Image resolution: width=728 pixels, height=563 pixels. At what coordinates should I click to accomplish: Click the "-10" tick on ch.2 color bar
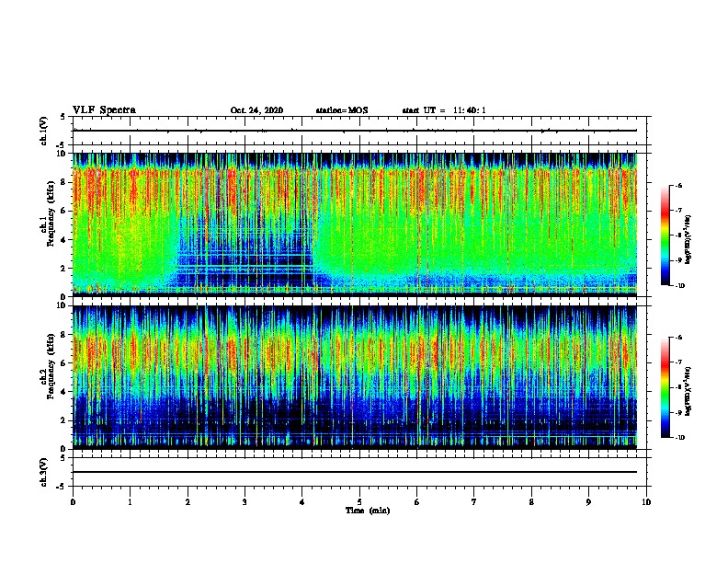tap(679, 438)
